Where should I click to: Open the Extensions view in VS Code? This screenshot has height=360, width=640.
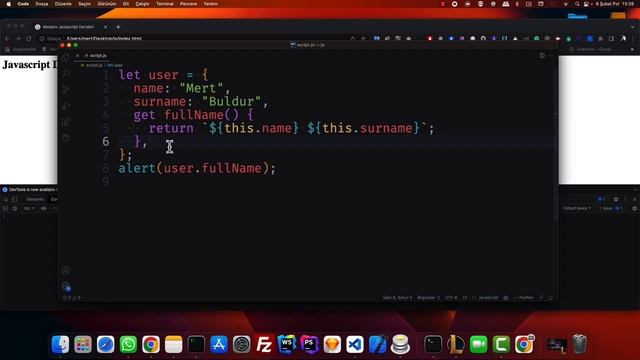66,122
